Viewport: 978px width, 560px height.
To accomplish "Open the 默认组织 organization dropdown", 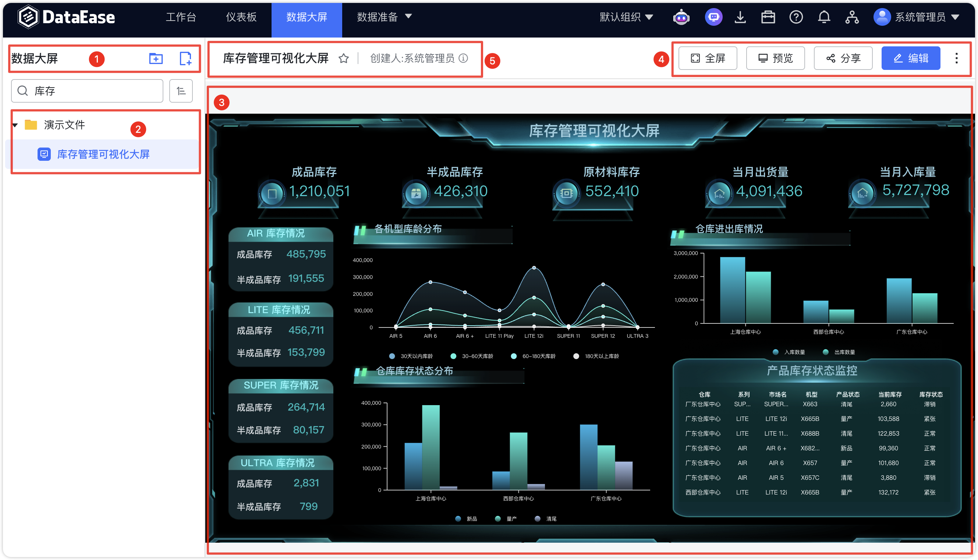I will tap(626, 17).
